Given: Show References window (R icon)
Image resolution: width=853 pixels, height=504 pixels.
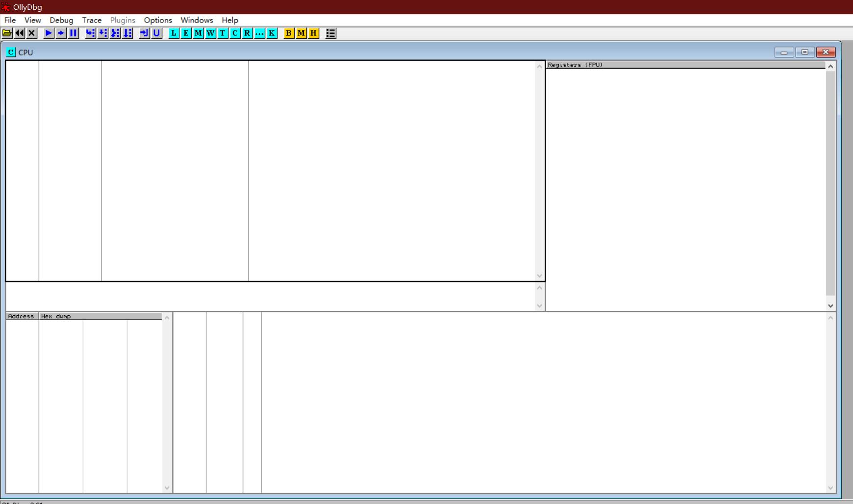Looking at the screenshot, I should tap(248, 33).
